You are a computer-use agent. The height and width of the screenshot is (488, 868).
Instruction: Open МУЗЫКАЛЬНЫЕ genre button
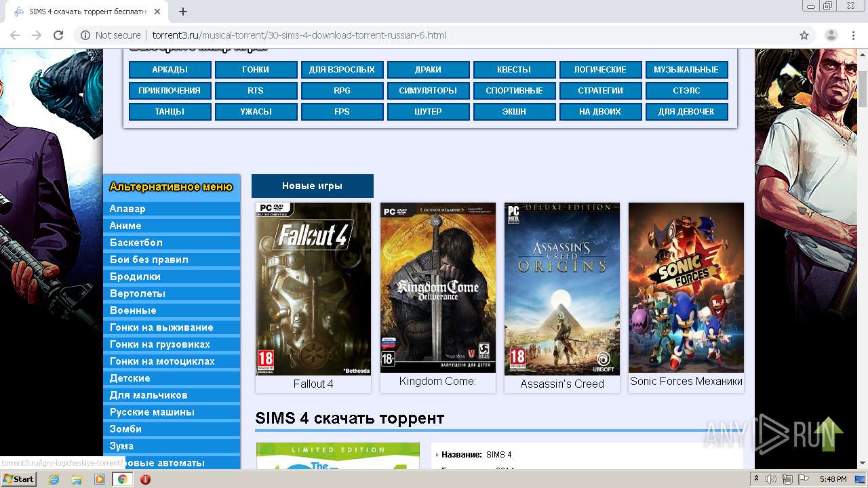(687, 70)
